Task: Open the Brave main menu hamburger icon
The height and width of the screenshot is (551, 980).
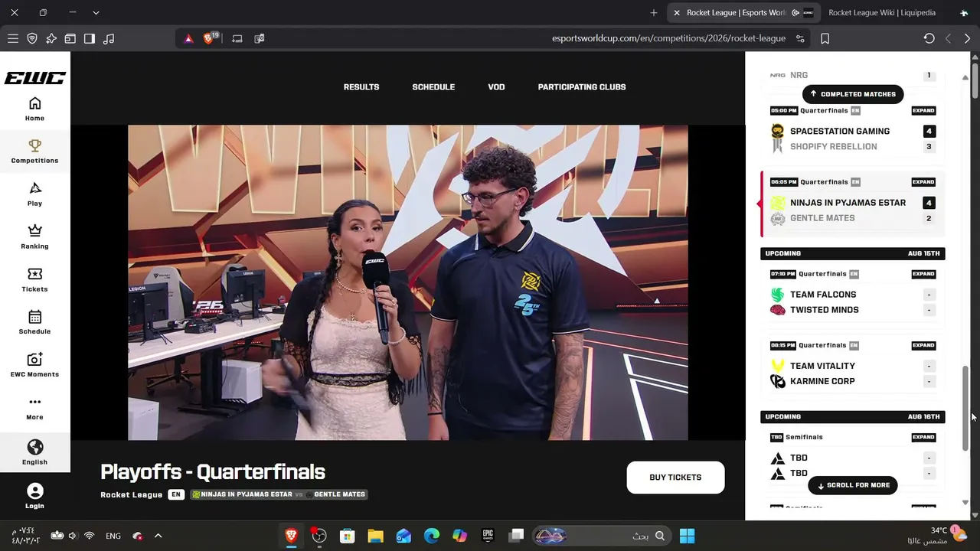Action: pyautogui.click(x=13, y=38)
